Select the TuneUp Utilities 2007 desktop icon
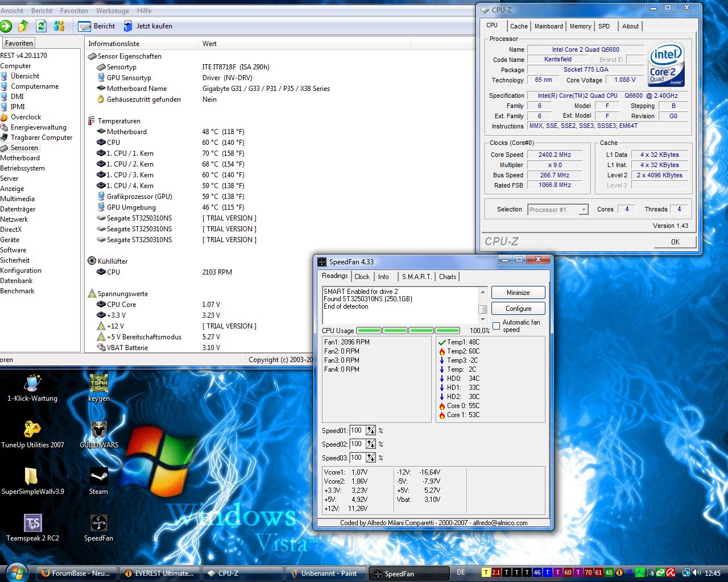 tap(32, 434)
